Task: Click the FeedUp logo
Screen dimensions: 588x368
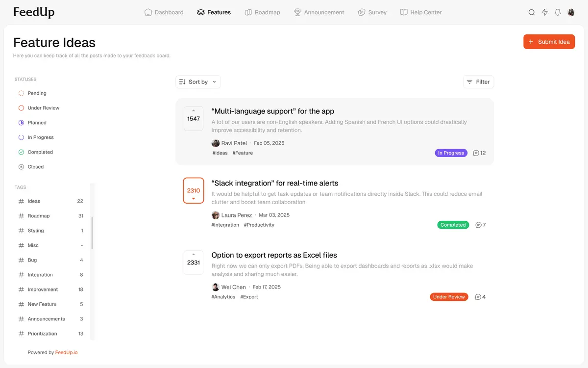Action: (x=33, y=12)
